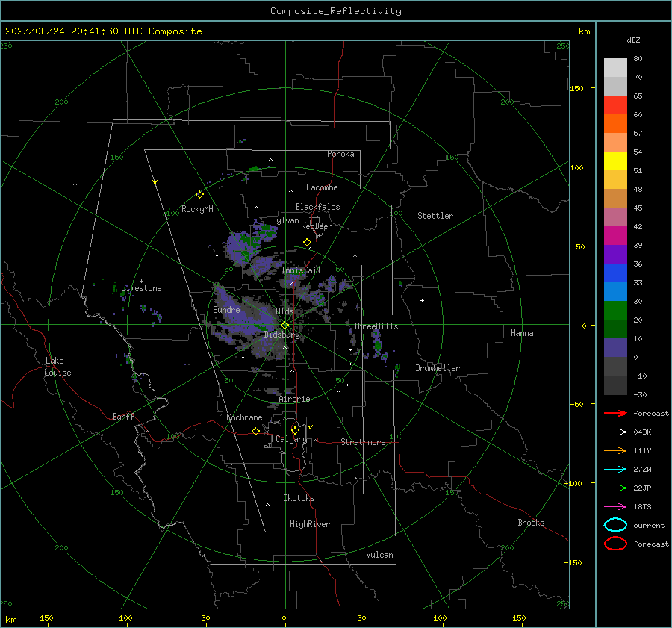Click the Cochrane city label
Viewport: 672px width, 628px height.
(244, 417)
